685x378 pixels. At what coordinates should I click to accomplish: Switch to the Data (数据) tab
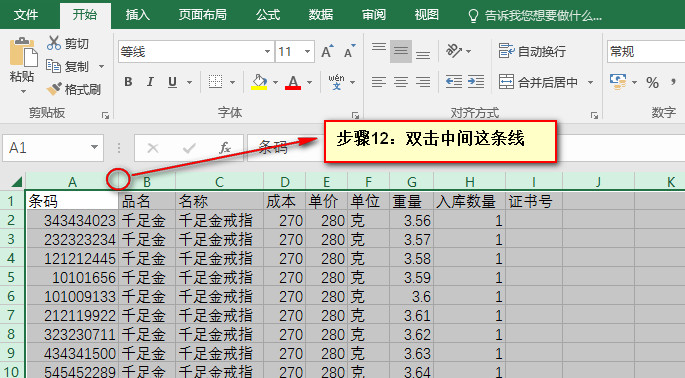321,15
